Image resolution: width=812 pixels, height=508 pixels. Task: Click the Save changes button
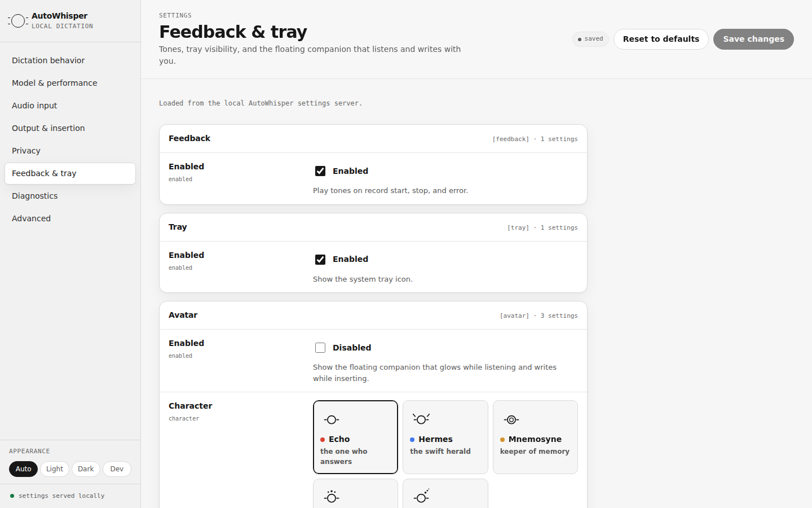[x=753, y=39]
